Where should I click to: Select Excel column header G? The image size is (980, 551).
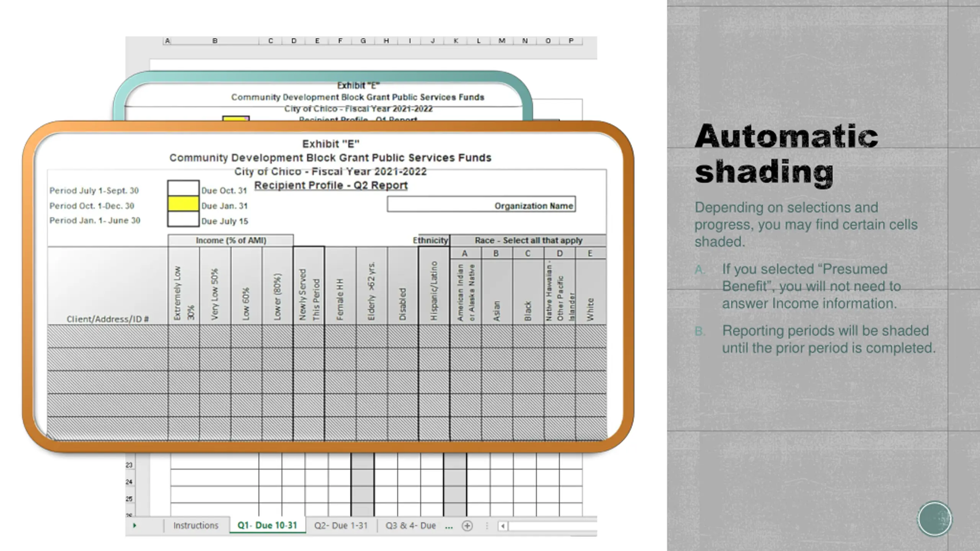tap(363, 41)
